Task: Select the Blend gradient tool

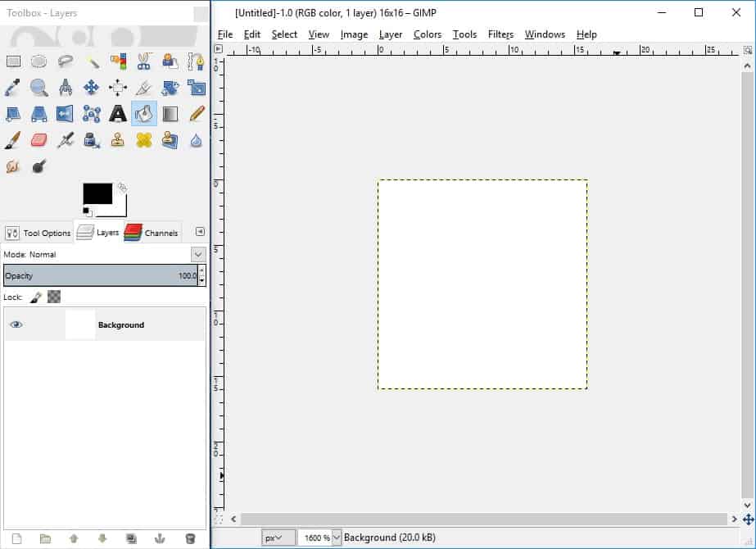Action: click(x=170, y=114)
